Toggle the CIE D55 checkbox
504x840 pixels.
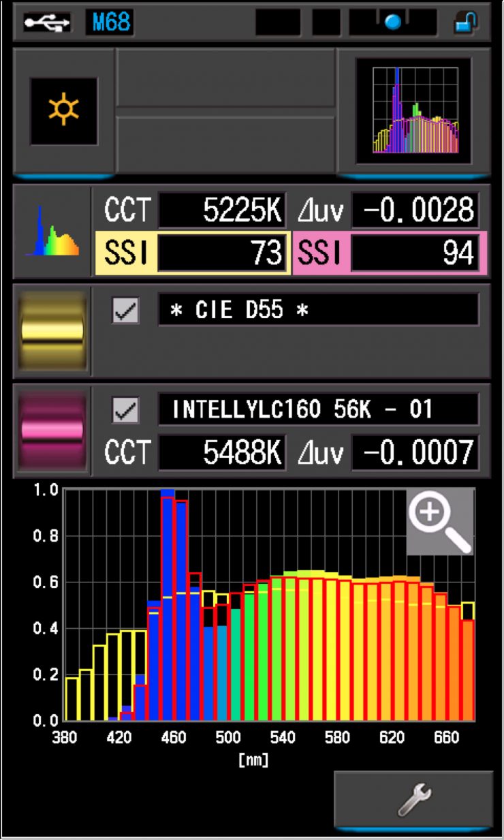126,311
